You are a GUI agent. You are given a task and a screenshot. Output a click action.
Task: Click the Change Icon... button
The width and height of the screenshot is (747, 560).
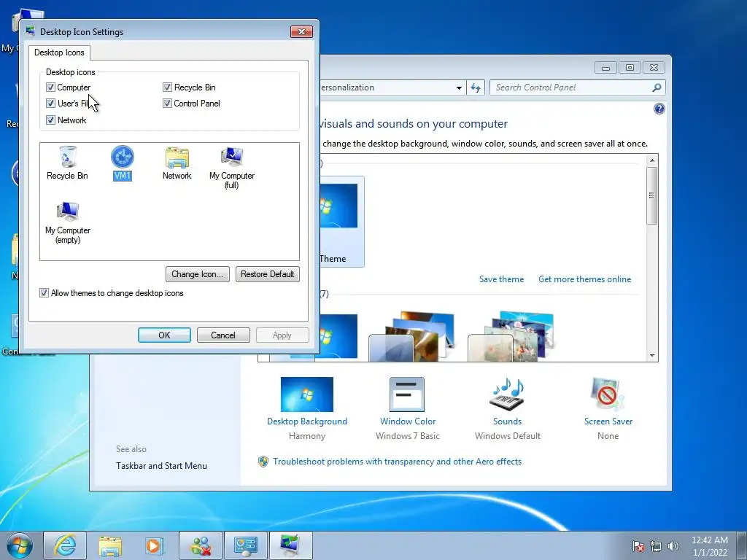point(197,274)
